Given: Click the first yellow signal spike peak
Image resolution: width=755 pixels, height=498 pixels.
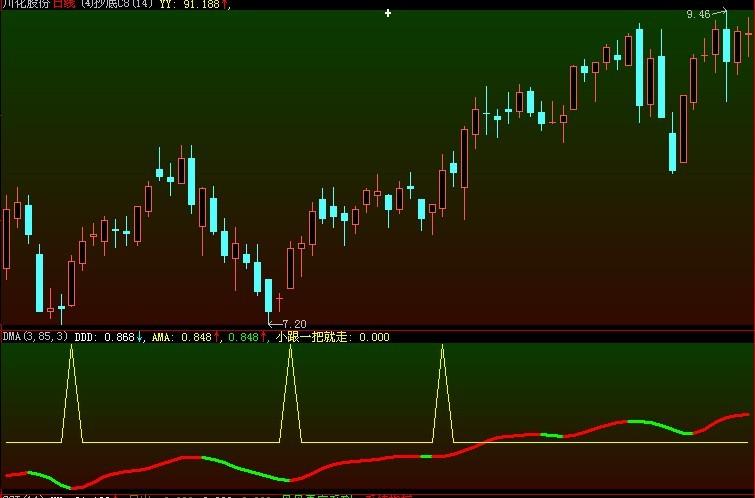Looking at the screenshot, I should coord(71,348).
